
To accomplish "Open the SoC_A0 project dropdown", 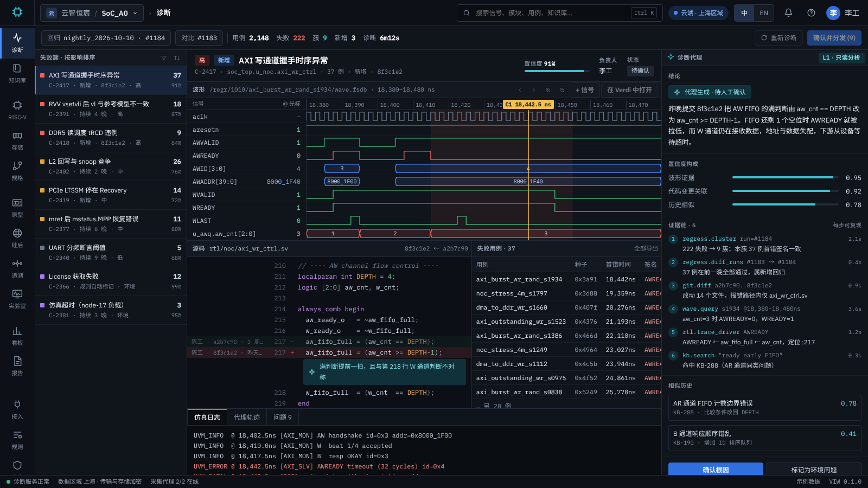I will pyautogui.click(x=92, y=13).
